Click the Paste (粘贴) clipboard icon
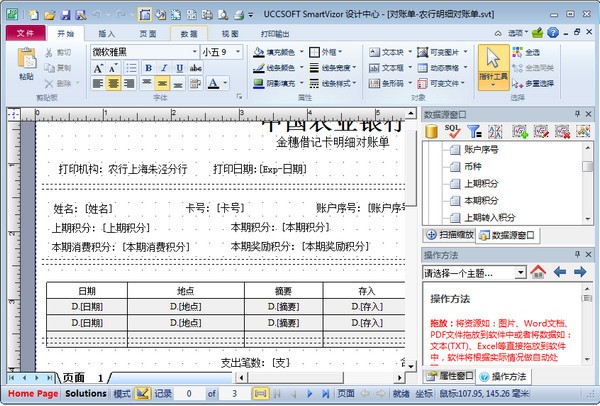Viewport: 600px width, 406px height. click(26, 60)
